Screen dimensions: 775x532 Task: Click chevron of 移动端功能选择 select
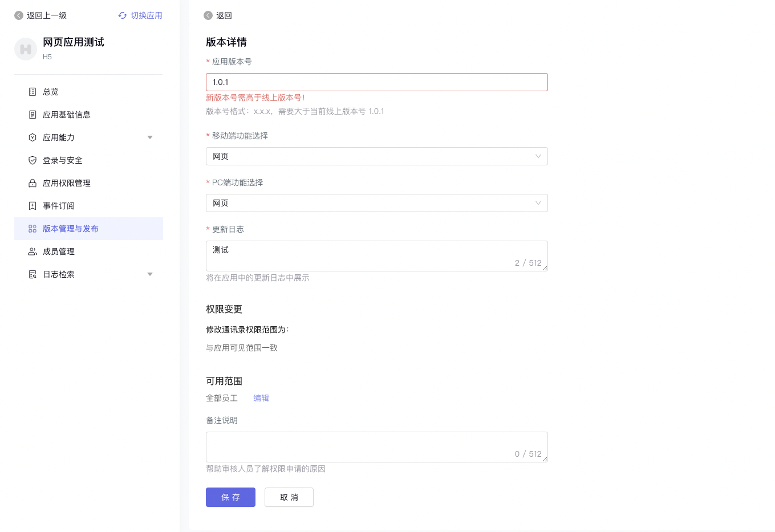pos(538,156)
